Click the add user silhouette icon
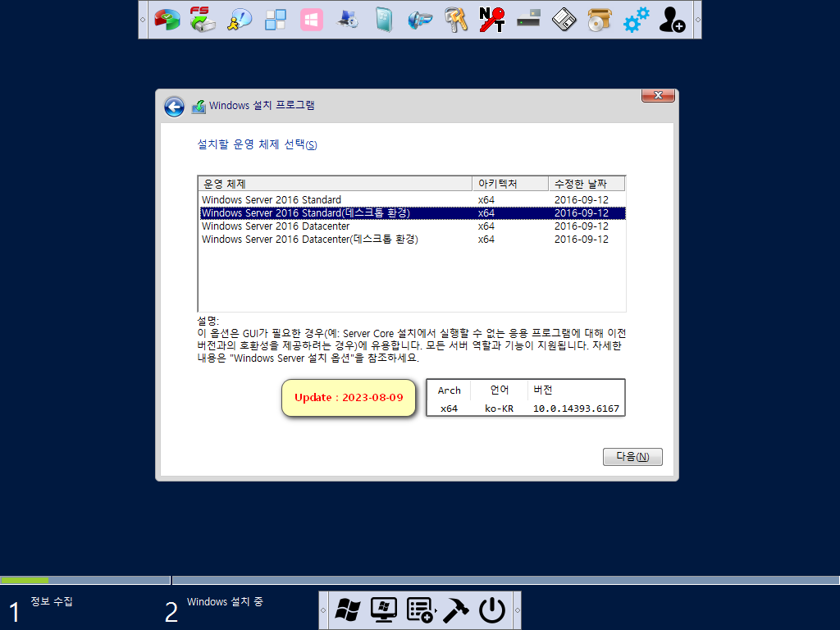840x630 pixels. click(x=672, y=20)
